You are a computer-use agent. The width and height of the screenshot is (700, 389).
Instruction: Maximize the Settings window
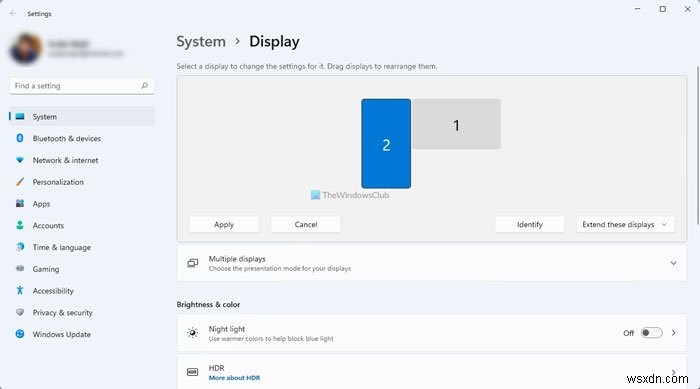click(662, 9)
